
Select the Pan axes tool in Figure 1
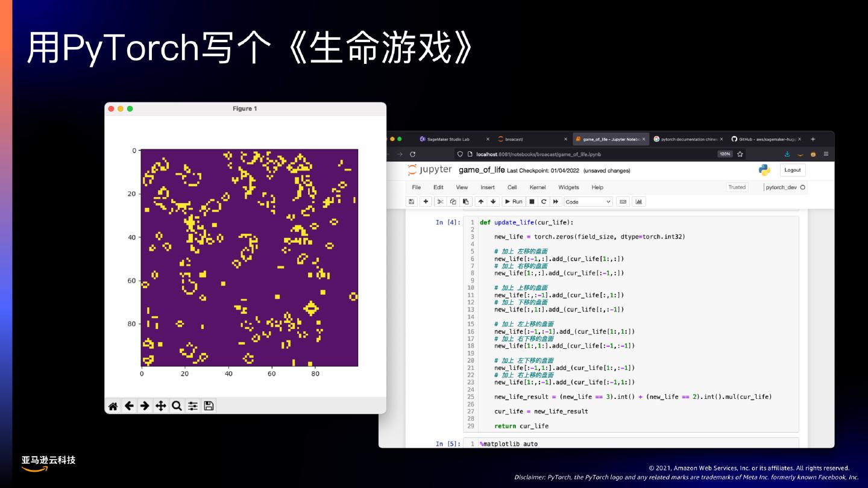tap(161, 406)
